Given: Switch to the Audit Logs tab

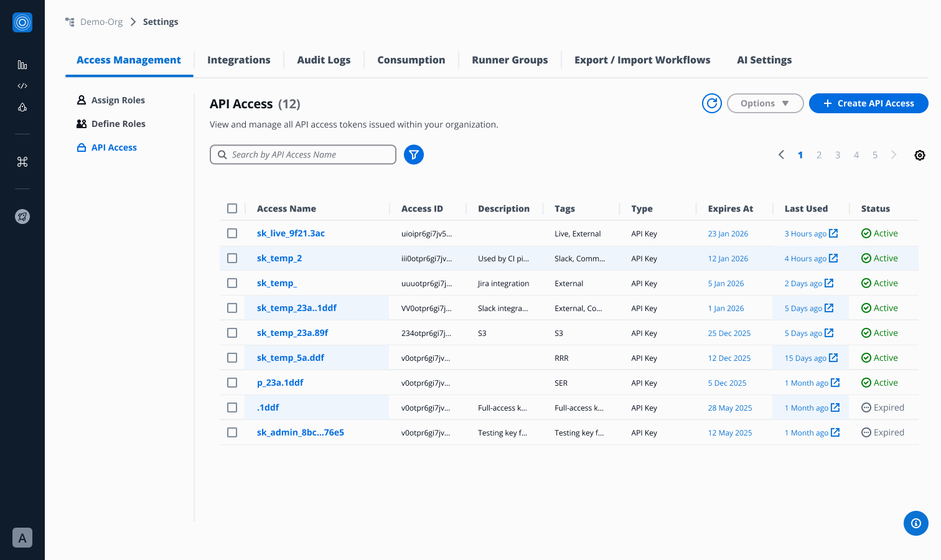Looking at the screenshot, I should pyautogui.click(x=324, y=60).
